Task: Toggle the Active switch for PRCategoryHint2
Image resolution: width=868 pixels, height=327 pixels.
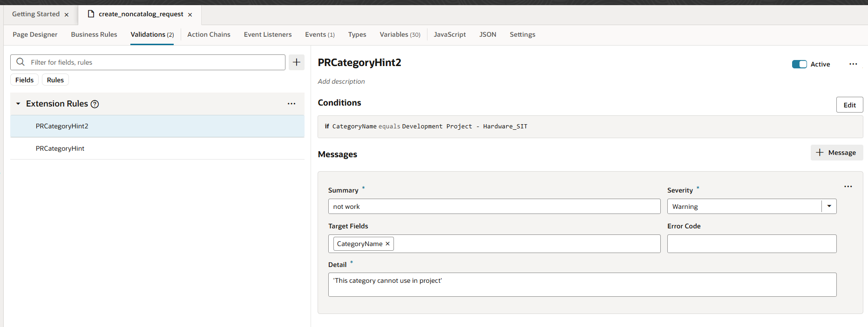Action: coord(800,64)
